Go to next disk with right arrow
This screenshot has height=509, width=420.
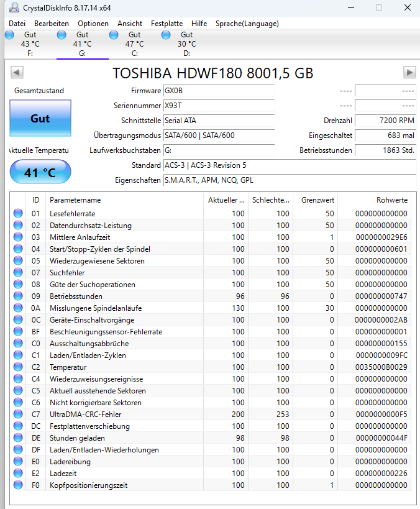coord(409,72)
